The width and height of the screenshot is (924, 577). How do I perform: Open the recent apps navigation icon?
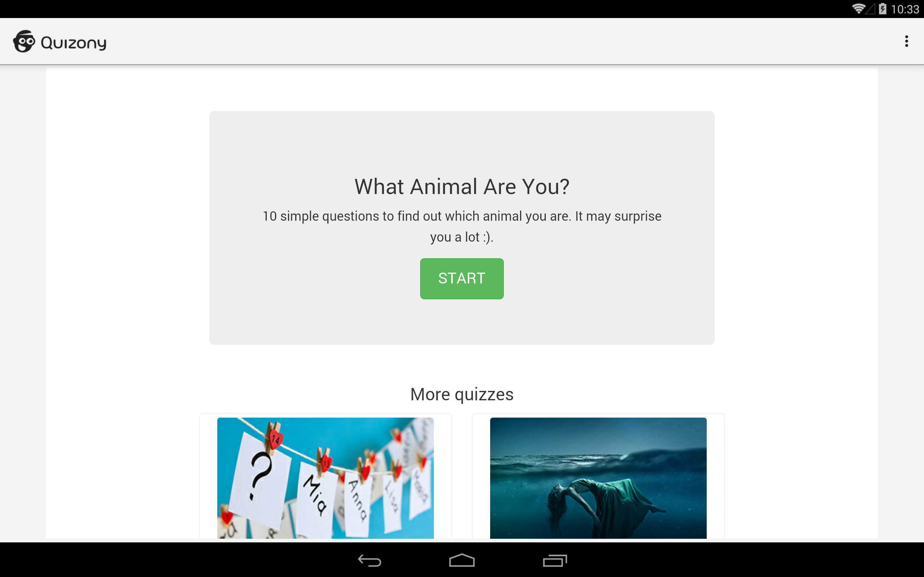pyautogui.click(x=554, y=560)
